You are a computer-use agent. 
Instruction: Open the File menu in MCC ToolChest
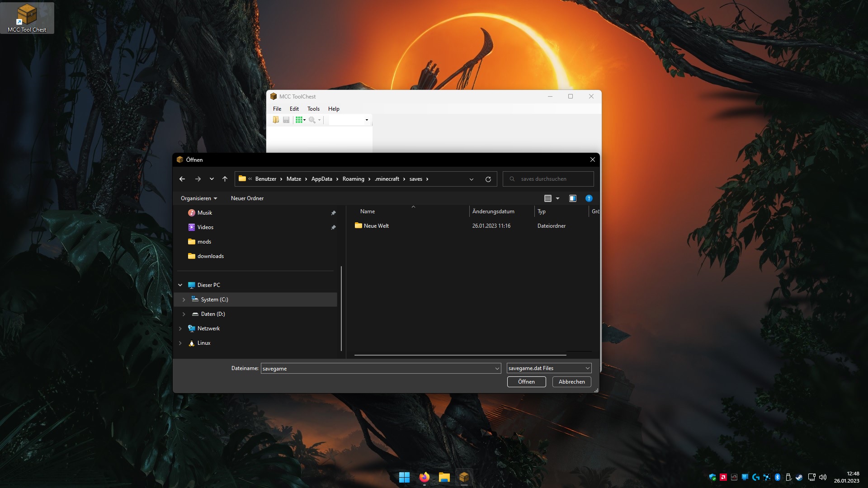click(x=277, y=109)
